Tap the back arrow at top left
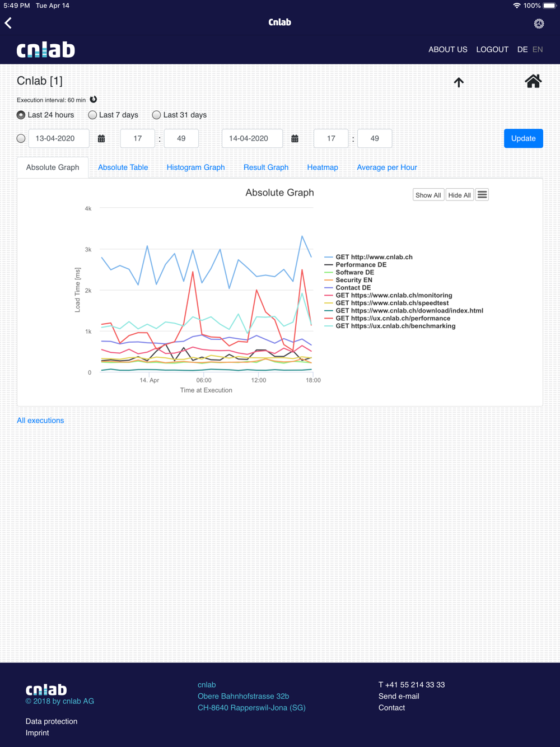The width and height of the screenshot is (560, 747). (x=8, y=23)
